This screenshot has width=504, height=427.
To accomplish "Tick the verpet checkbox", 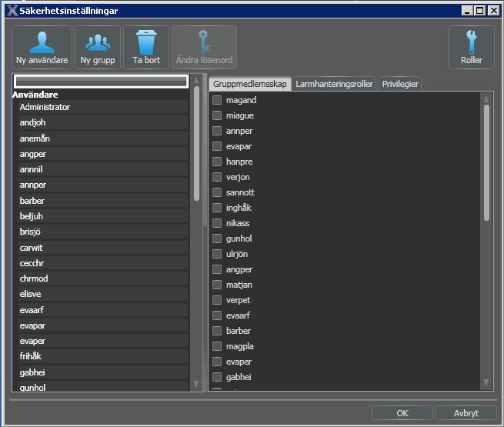I will [x=217, y=300].
